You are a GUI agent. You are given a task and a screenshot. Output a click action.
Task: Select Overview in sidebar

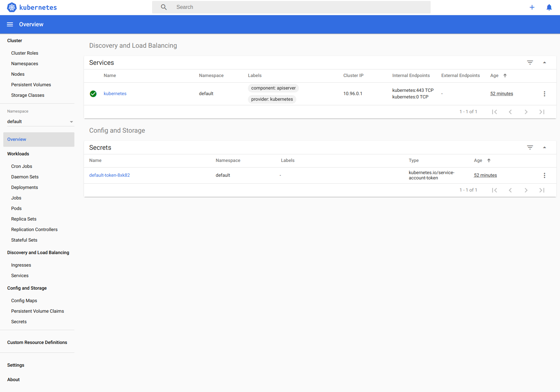click(39, 140)
